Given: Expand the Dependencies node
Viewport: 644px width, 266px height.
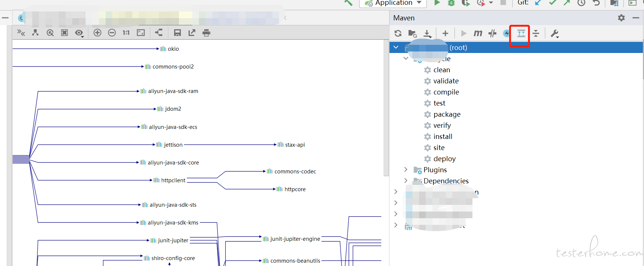Looking at the screenshot, I should click(406, 180).
